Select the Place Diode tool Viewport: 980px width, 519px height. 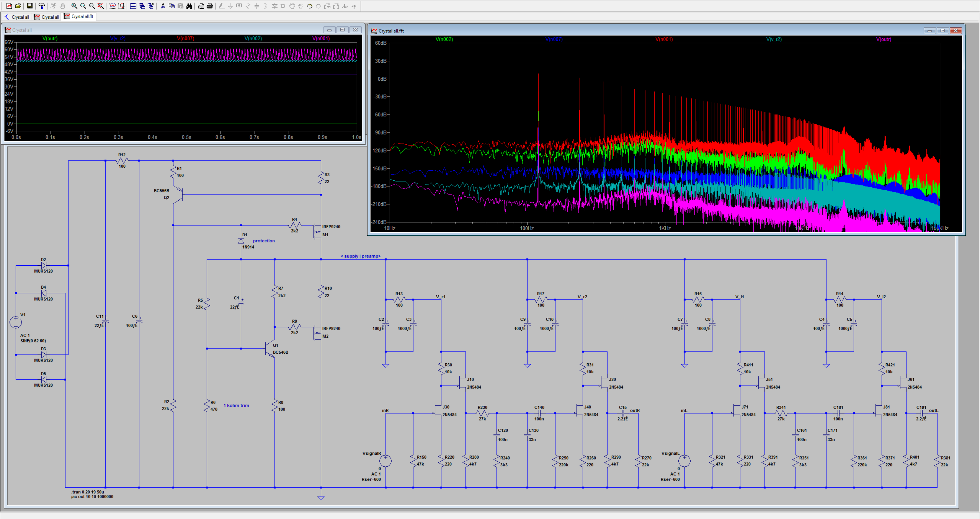274,6
